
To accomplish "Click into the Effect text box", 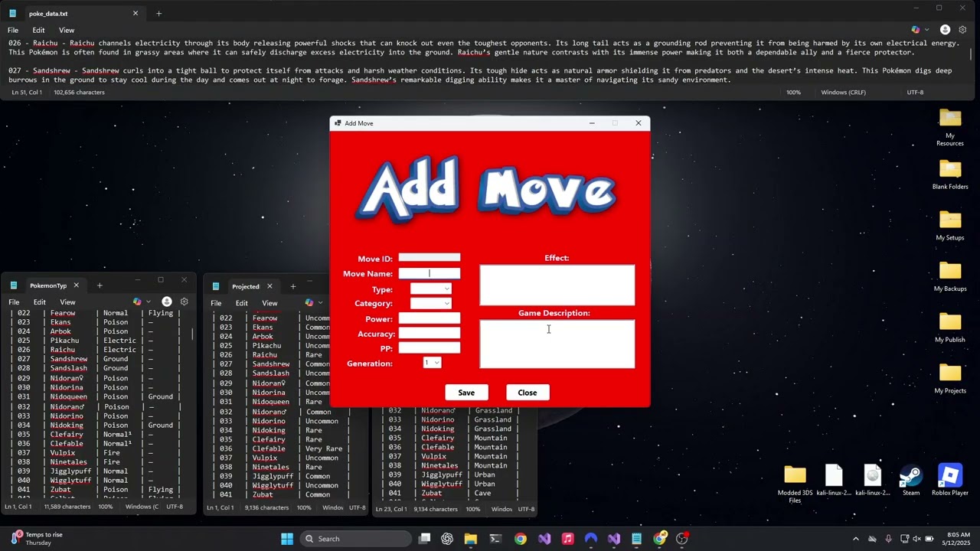I will tap(557, 285).
